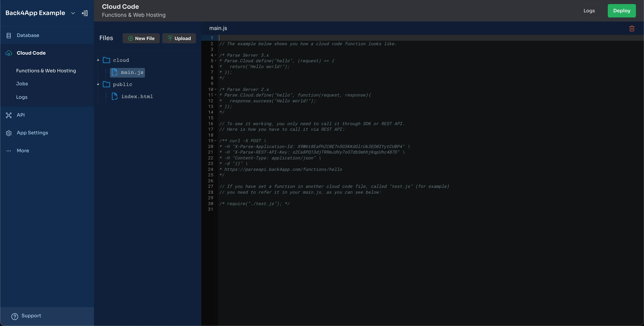The height and width of the screenshot is (326, 644).
Task: Collapse the cloud folder tree arrow
Action: (x=98, y=60)
